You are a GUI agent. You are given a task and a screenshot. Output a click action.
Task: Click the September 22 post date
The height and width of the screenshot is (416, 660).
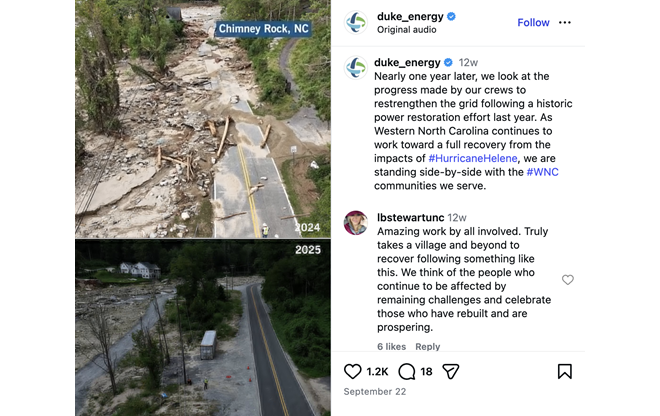374,392
